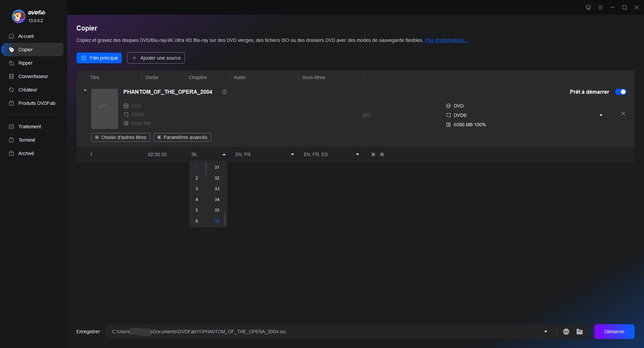Select start chapter 6 in list
This screenshot has height=348, width=644.
point(197,221)
